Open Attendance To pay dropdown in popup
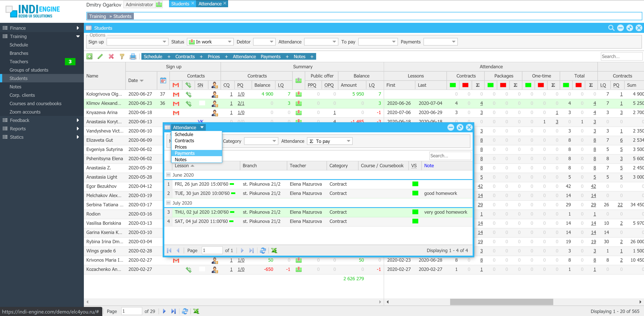The height and width of the screenshot is (316, 644). [x=348, y=141]
